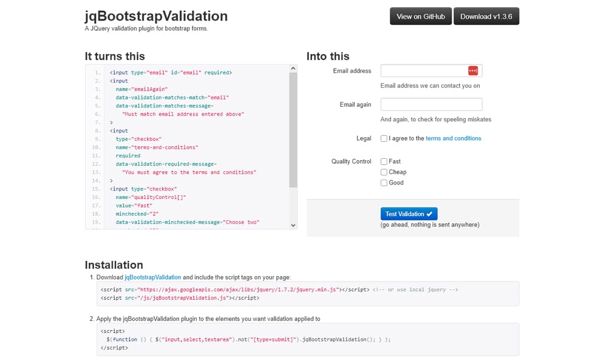This screenshot has height=364, width=607.
Task: Click help text 'And again, to check for speeling miskates'
Action: pos(435,120)
